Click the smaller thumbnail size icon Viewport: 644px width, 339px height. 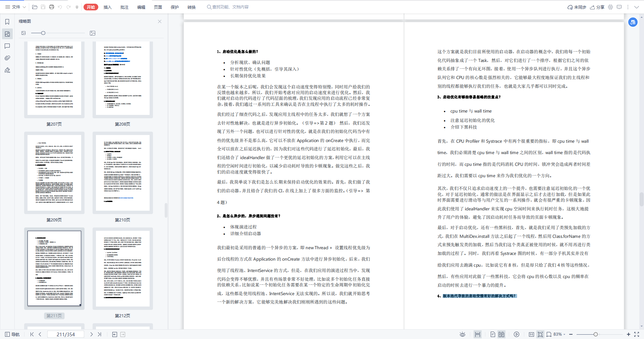coord(23,33)
